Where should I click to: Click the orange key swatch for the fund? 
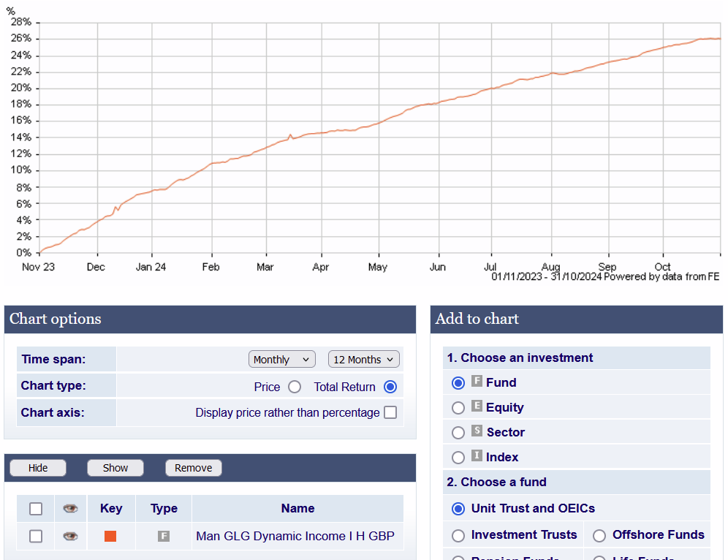click(x=110, y=536)
